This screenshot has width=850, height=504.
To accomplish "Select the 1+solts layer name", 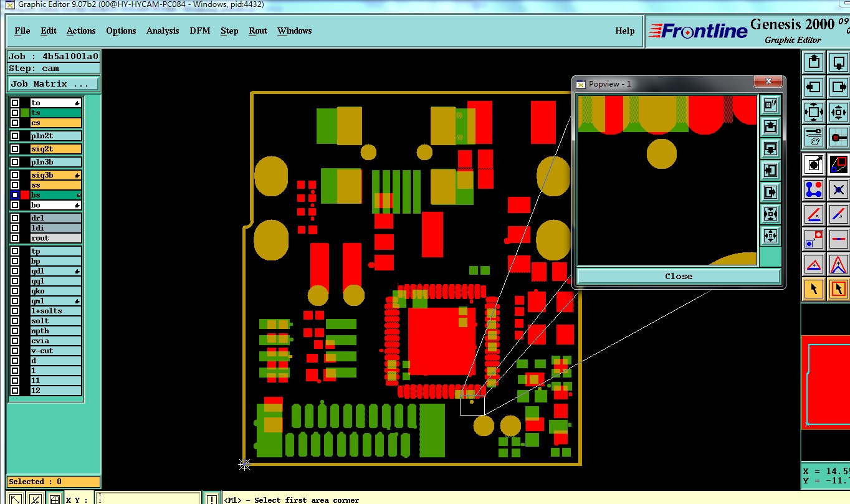I will click(x=56, y=311).
